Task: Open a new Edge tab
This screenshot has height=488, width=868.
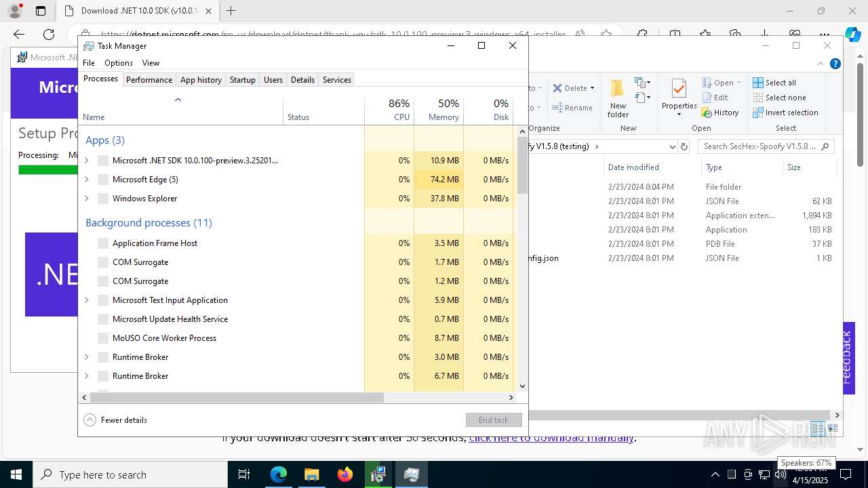Action: tap(231, 11)
